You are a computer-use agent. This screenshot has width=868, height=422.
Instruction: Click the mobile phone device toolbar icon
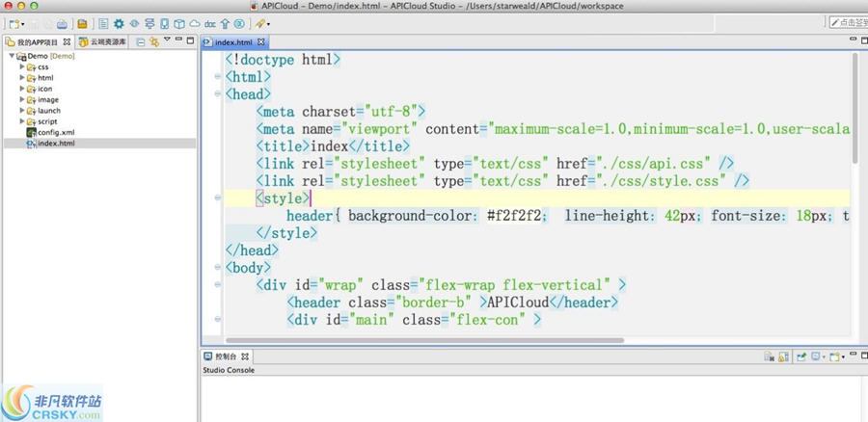click(164, 24)
